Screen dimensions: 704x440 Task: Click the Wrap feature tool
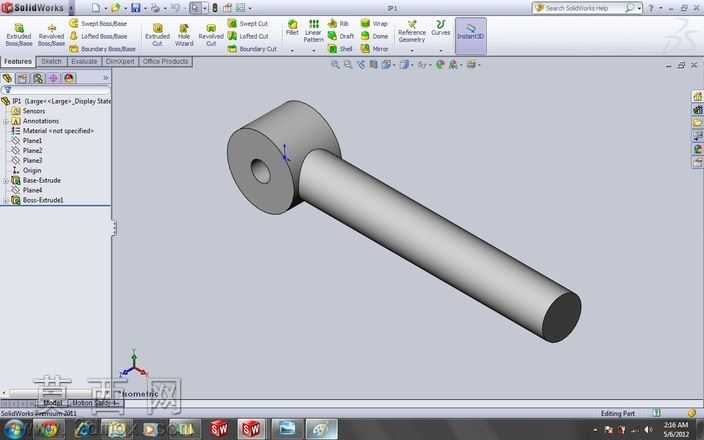tap(374, 23)
